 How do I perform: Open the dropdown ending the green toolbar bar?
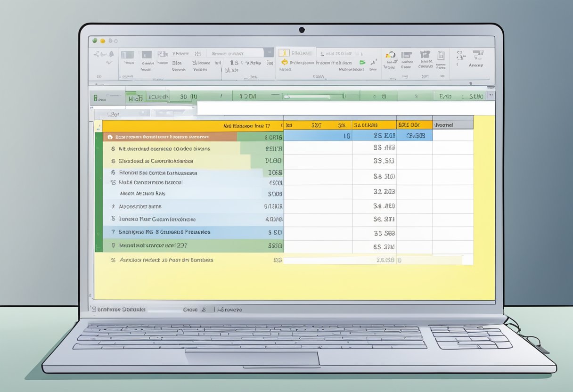491,96
